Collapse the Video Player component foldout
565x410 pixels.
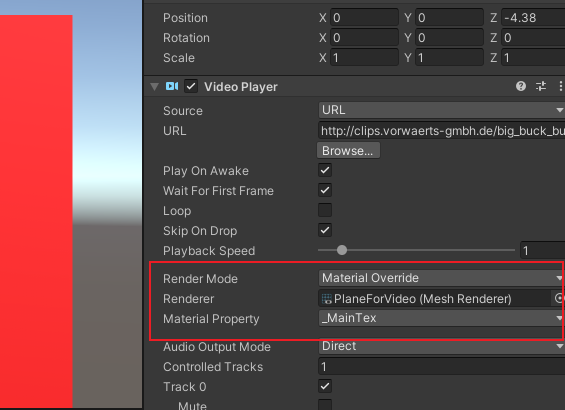(x=155, y=86)
